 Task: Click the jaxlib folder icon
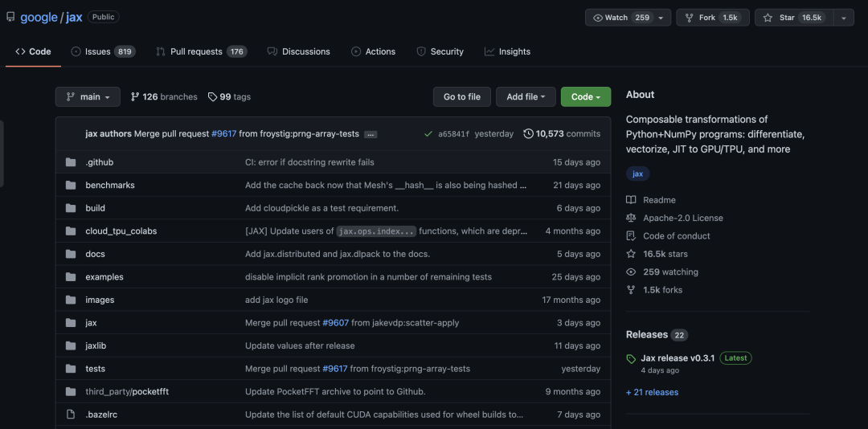click(x=70, y=346)
